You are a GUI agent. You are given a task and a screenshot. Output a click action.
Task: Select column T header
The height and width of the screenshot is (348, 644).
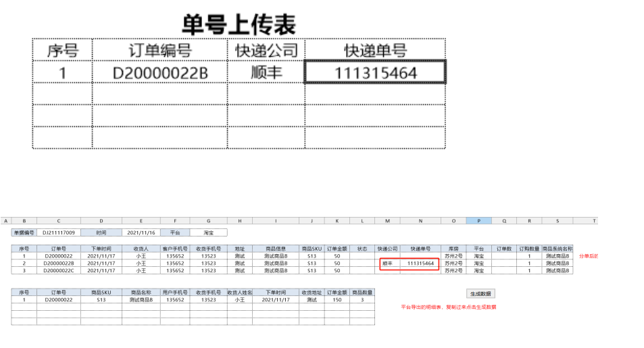(594, 221)
